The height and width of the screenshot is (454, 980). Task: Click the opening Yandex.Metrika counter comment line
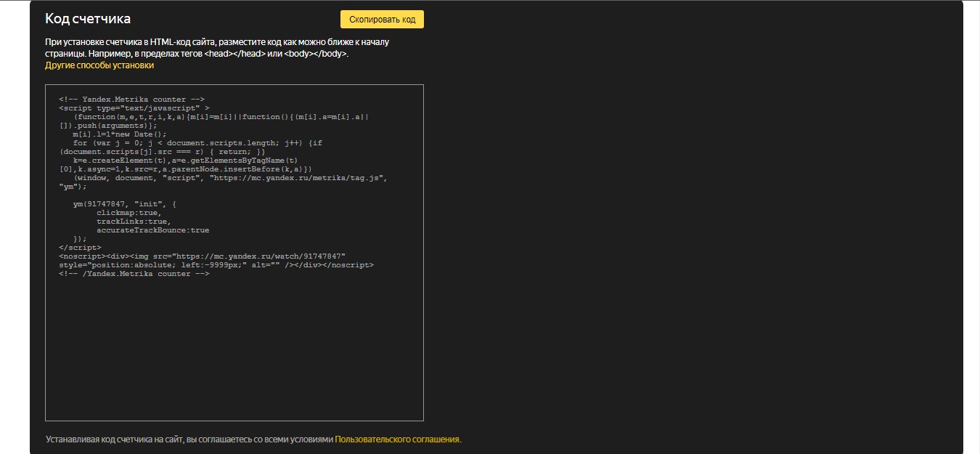132,100
